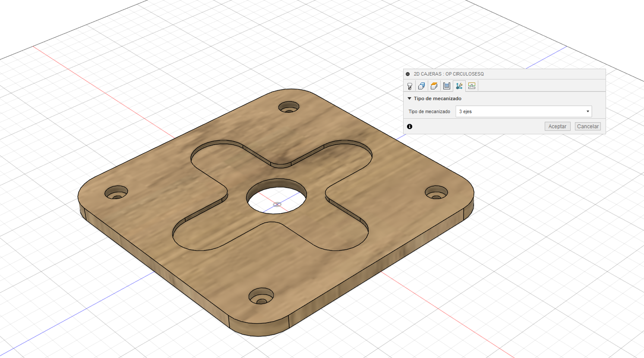Open the Heights tab with orange-topped box
This screenshot has width=644, height=358.
pyautogui.click(x=434, y=86)
